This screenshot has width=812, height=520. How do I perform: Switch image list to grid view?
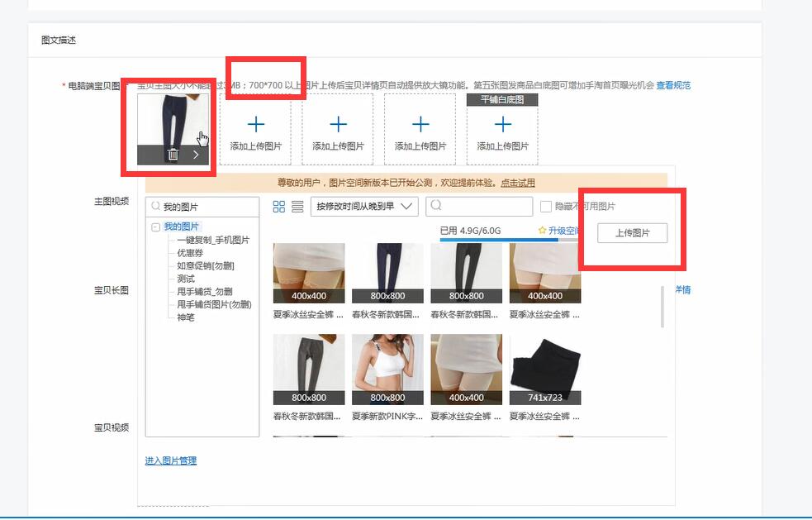[279, 207]
